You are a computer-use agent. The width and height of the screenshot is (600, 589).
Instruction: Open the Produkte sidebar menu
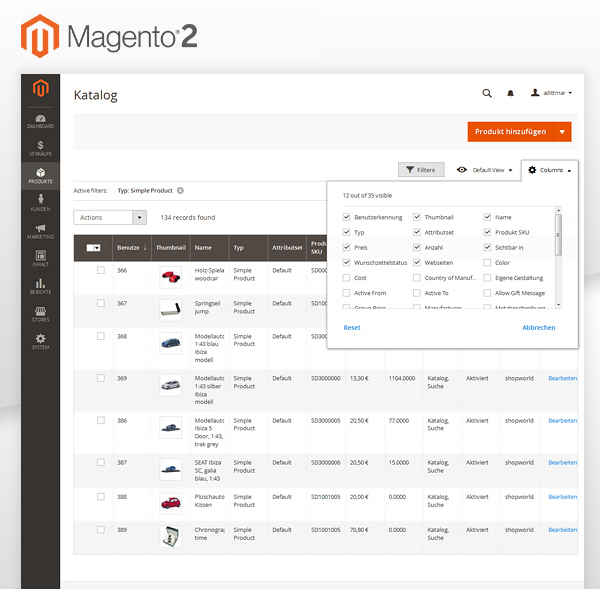tap(40, 176)
